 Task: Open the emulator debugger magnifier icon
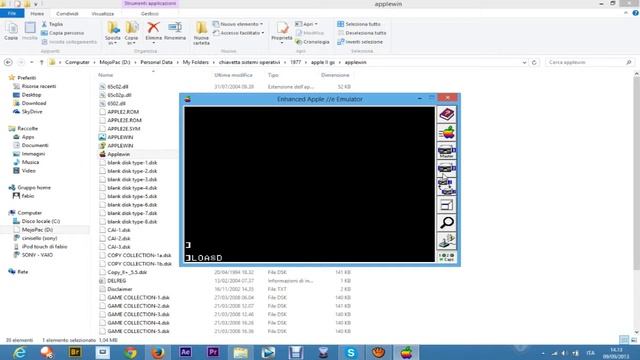[x=447, y=222]
